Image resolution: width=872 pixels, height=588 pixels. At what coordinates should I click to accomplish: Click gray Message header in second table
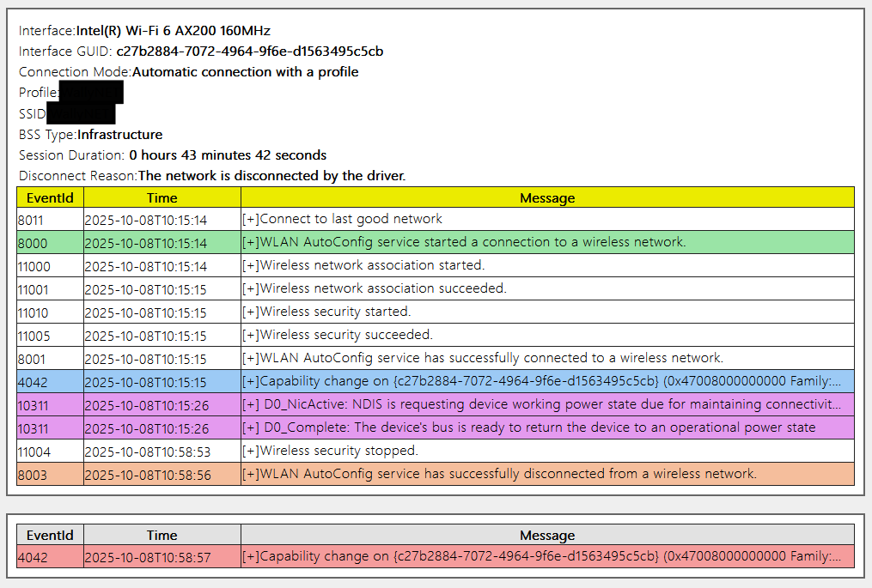click(547, 535)
